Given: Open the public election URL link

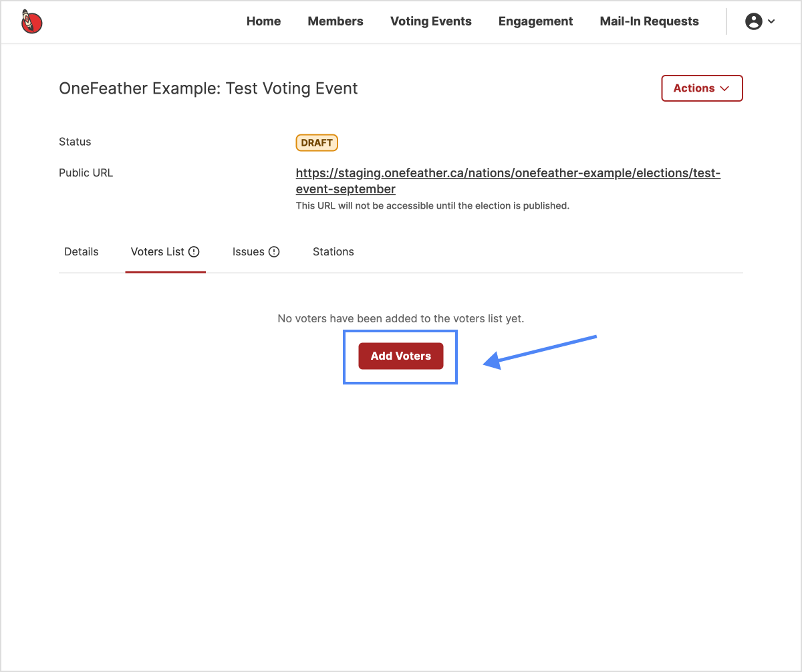Looking at the screenshot, I should point(508,181).
